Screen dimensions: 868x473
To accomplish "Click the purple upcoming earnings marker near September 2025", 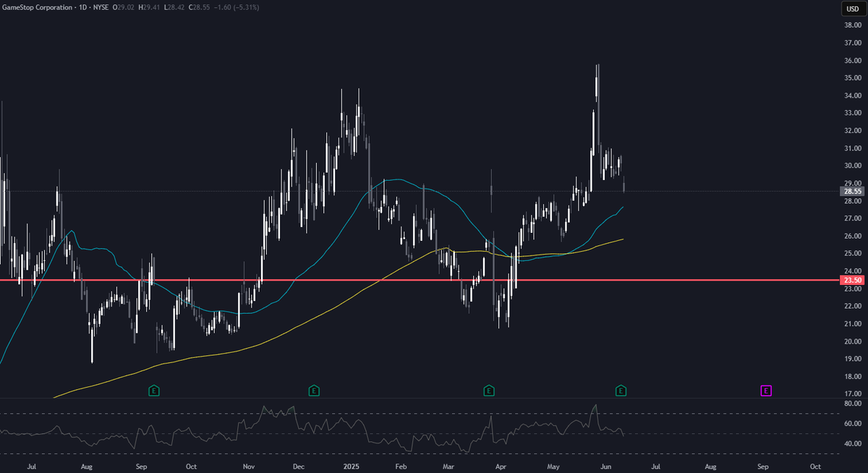I will coord(765,391).
